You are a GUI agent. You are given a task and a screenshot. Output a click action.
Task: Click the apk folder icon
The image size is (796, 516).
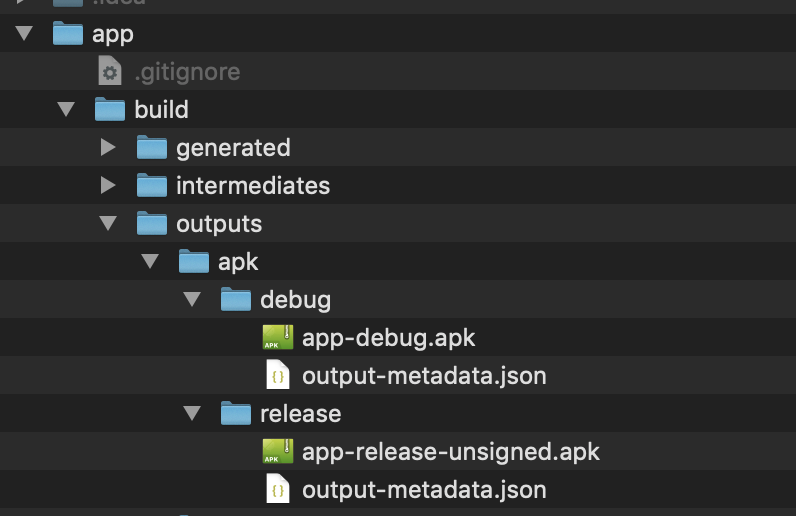point(194,262)
